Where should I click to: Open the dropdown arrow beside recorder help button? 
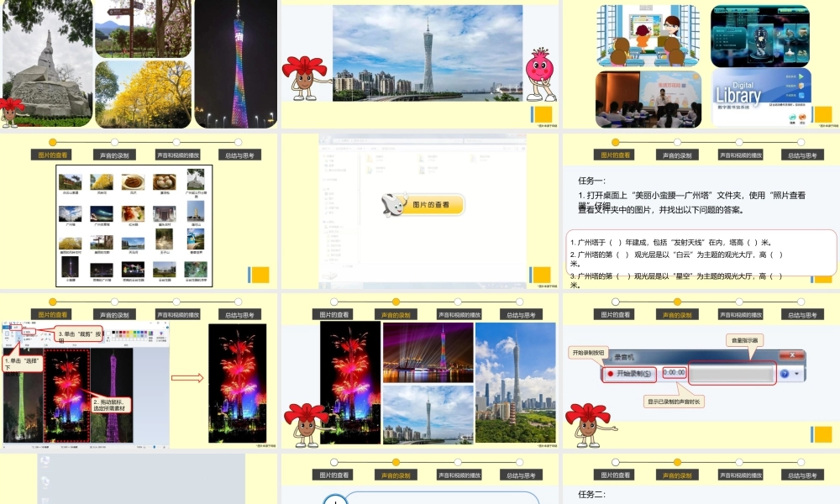click(x=796, y=373)
